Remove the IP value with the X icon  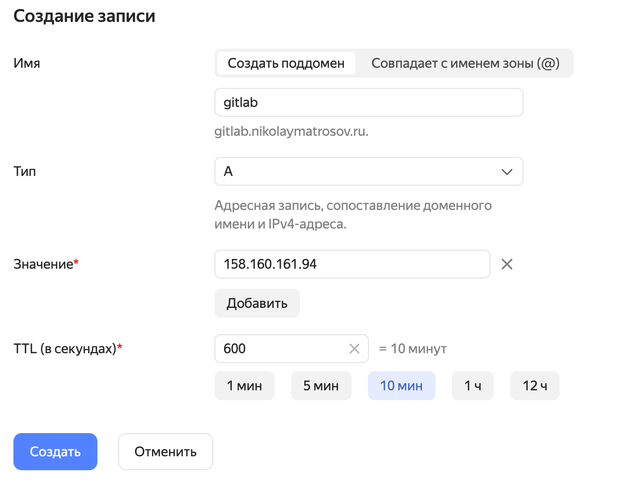pyautogui.click(x=507, y=264)
